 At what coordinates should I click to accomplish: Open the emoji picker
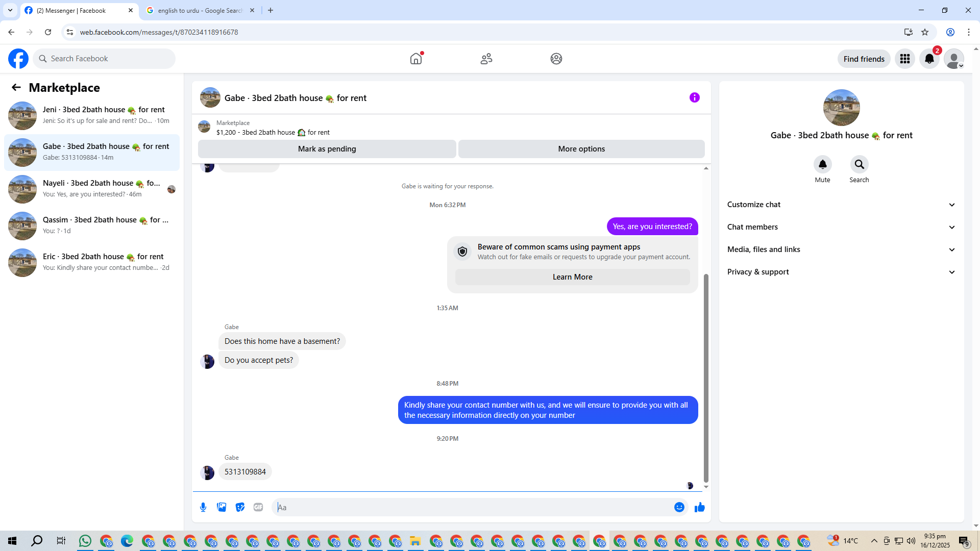(679, 507)
